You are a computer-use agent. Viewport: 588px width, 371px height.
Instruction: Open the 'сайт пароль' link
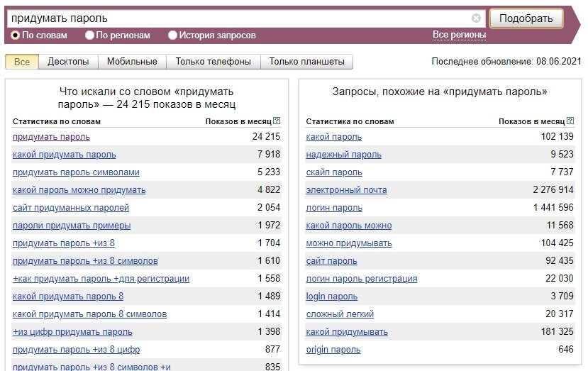click(331, 261)
